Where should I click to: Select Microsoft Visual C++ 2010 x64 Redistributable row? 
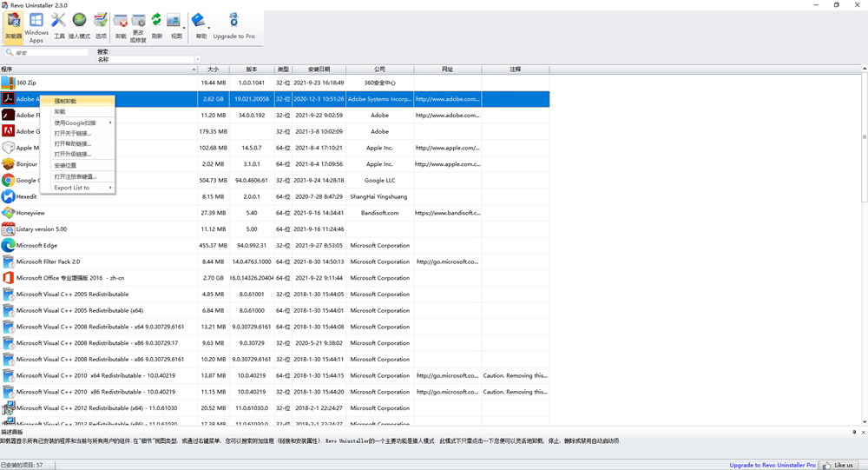click(x=274, y=375)
